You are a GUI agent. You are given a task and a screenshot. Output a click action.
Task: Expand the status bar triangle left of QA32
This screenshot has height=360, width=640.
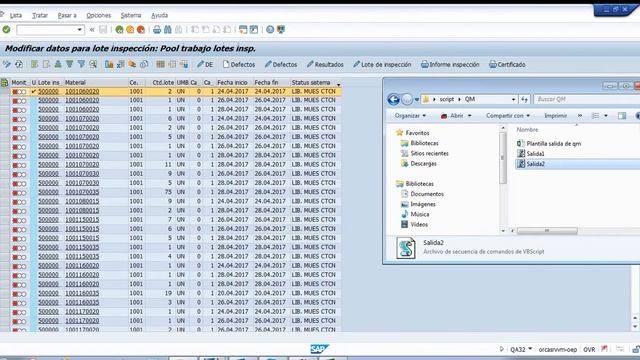click(502, 349)
